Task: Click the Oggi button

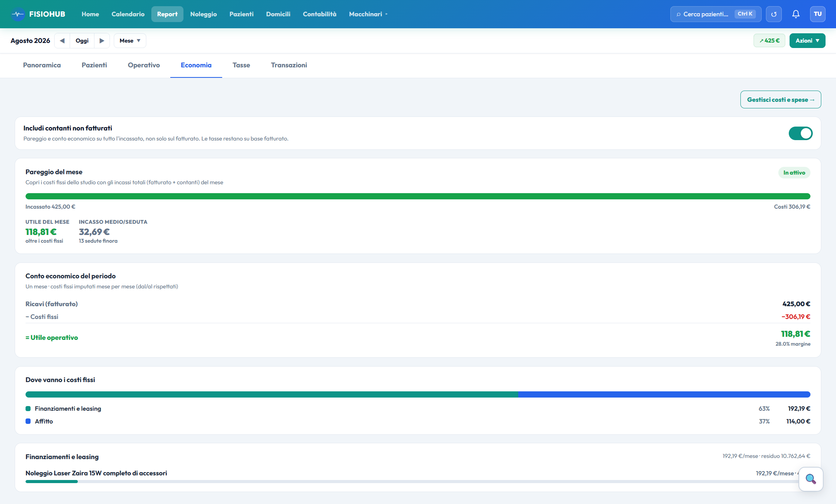Action: coord(82,41)
